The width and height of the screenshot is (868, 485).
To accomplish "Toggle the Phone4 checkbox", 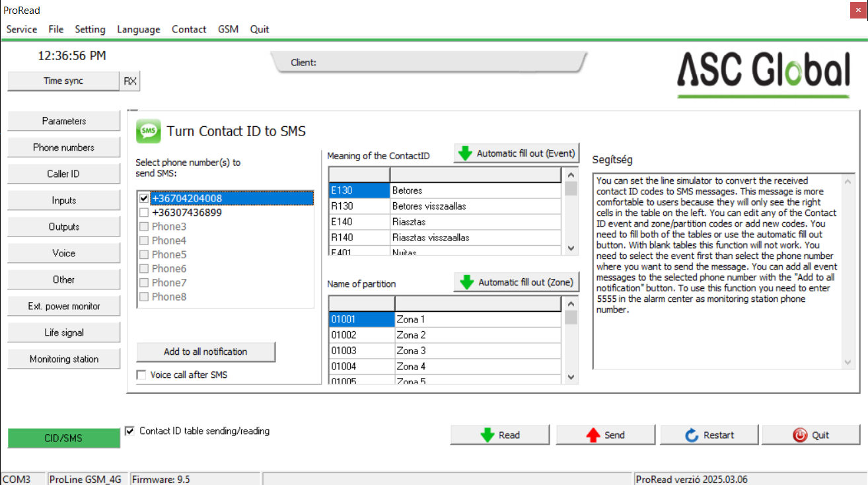I will pyautogui.click(x=143, y=241).
